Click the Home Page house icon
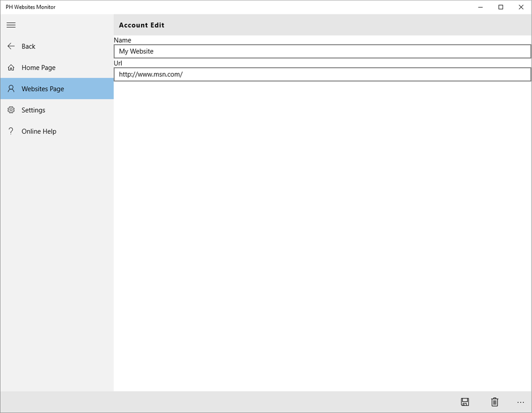This screenshot has width=532, height=413. click(x=11, y=67)
